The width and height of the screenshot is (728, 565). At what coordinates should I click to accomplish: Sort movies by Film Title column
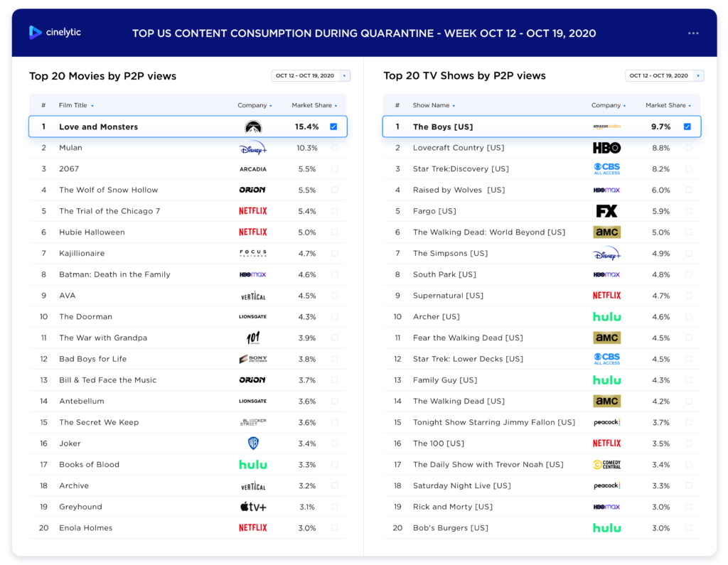point(76,105)
